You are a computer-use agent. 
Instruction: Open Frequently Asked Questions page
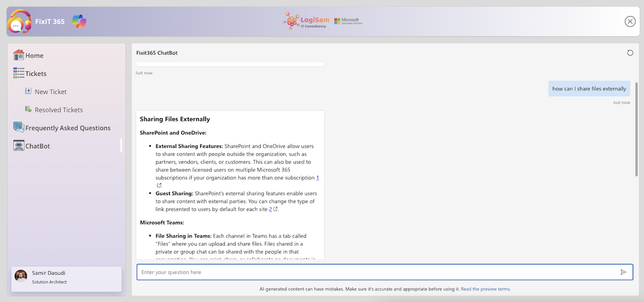67,128
